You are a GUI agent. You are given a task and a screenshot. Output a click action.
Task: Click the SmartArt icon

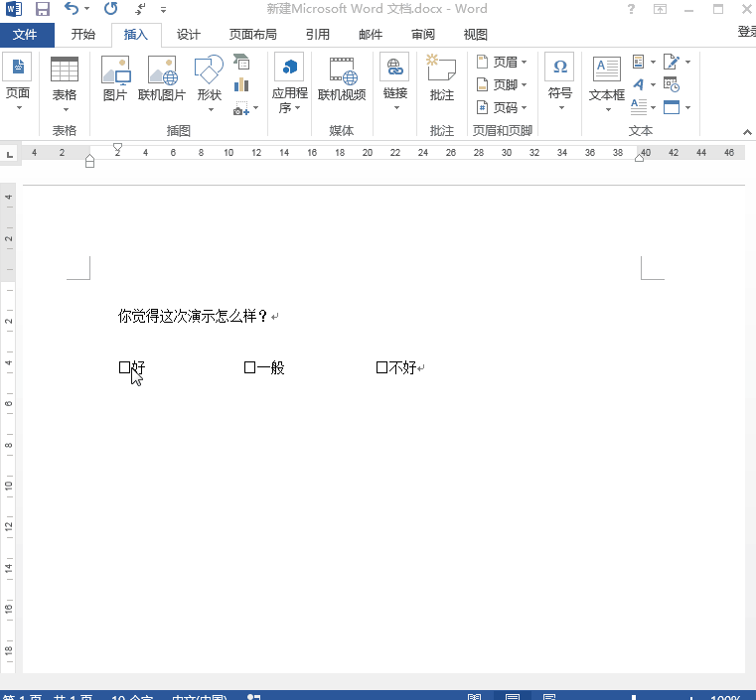tap(241, 62)
